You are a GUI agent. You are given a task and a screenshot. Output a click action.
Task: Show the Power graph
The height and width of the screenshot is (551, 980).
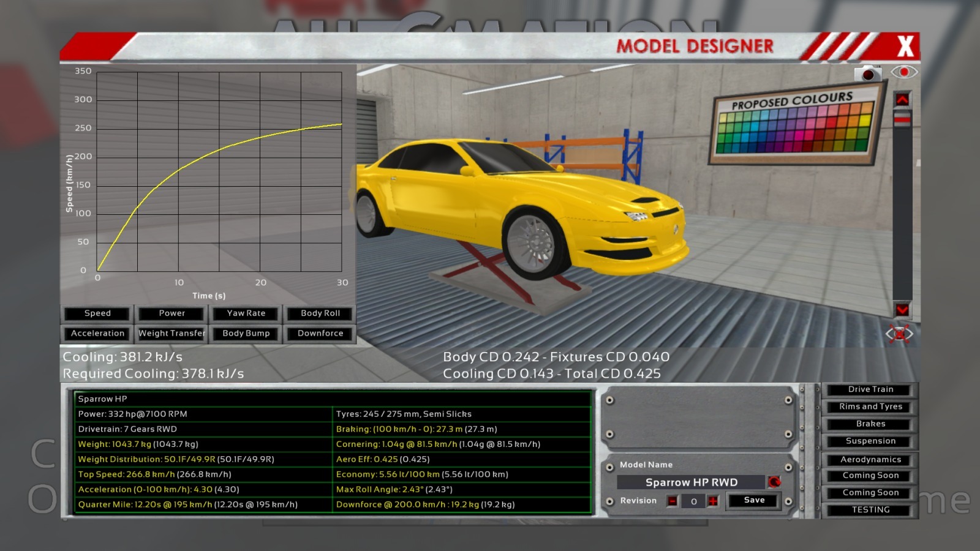pos(171,313)
